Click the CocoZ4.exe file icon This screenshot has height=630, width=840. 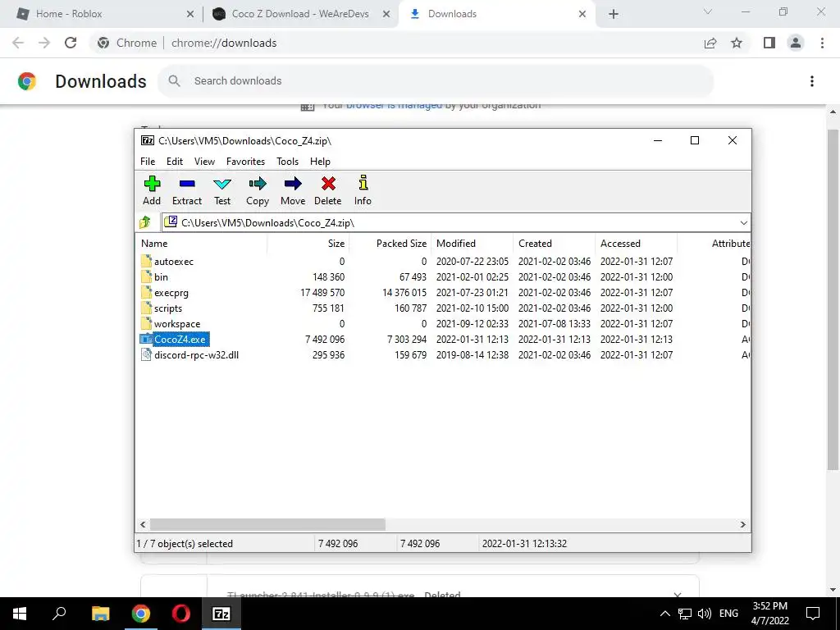tap(146, 339)
